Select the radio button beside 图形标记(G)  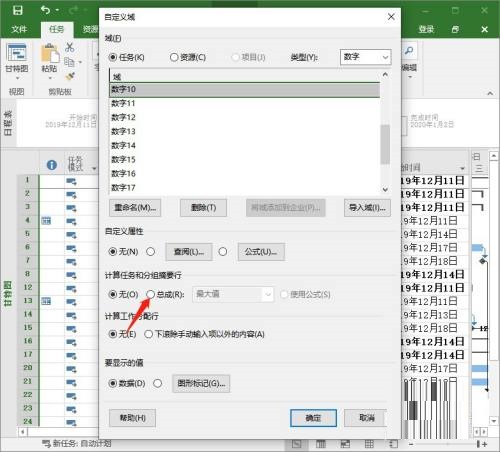pos(158,383)
